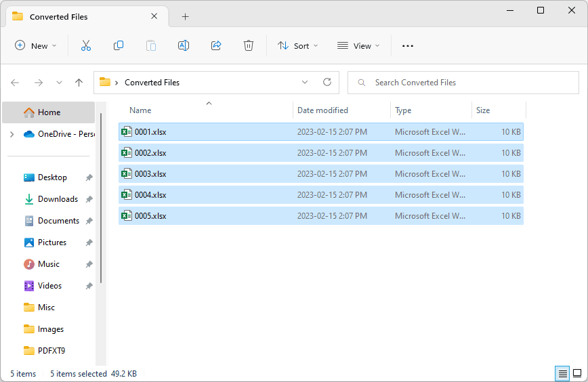The width and height of the screenshot is (588, 382).
Task: Open Downloads in the sidebar
Action: (x=58, y=199)
